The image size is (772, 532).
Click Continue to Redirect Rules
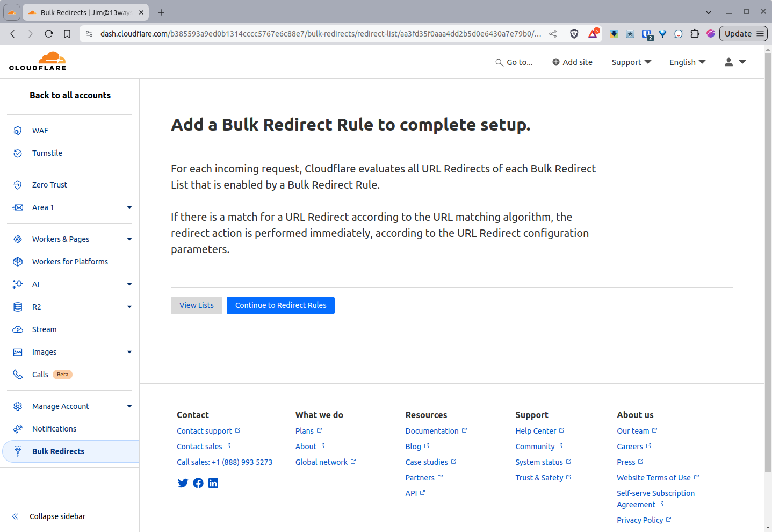280,305
